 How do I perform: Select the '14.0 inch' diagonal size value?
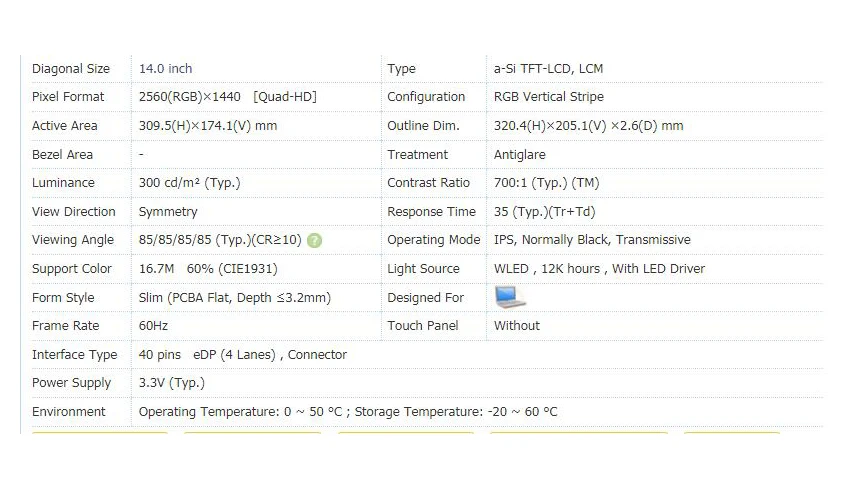click(165, 69)
